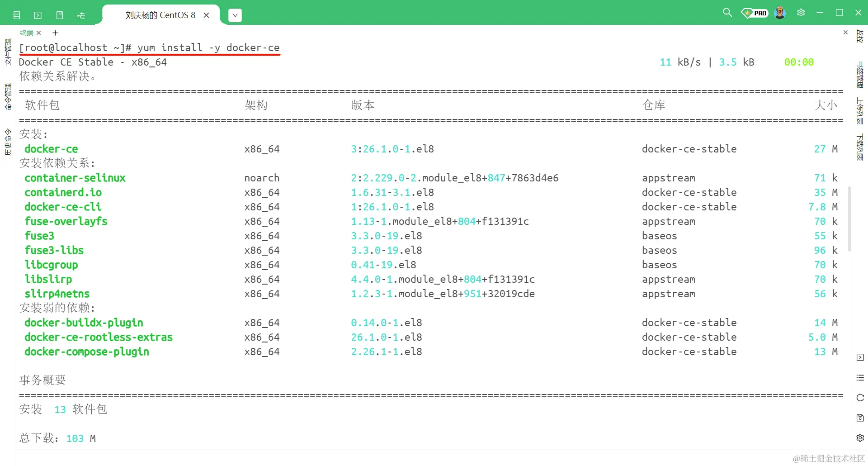Maximize the terminal application window
The width and height of the screenshot is (868, 466).
[x=840, y=13]
